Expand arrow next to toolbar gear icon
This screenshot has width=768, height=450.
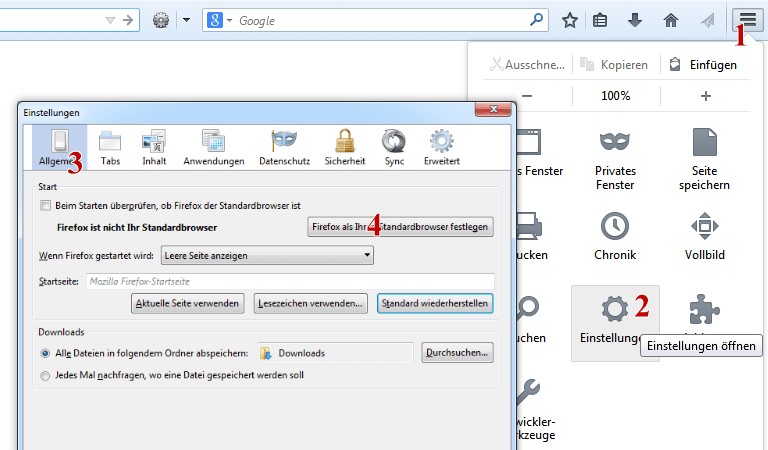[x=186, y=20]
